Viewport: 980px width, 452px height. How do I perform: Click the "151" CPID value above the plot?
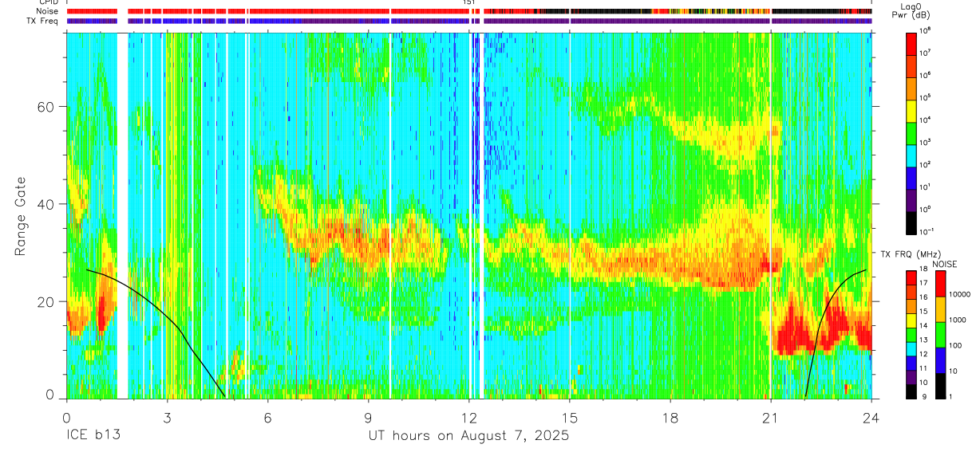point(470,2)
